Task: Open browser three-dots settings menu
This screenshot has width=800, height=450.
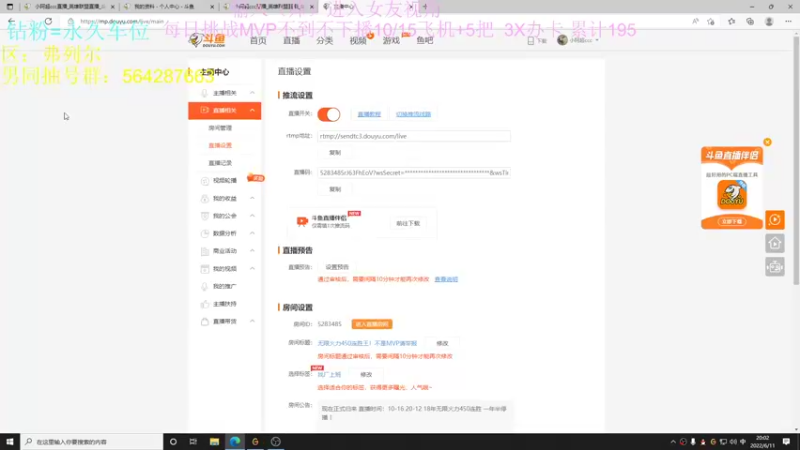Action: click(x=788, y=21)
